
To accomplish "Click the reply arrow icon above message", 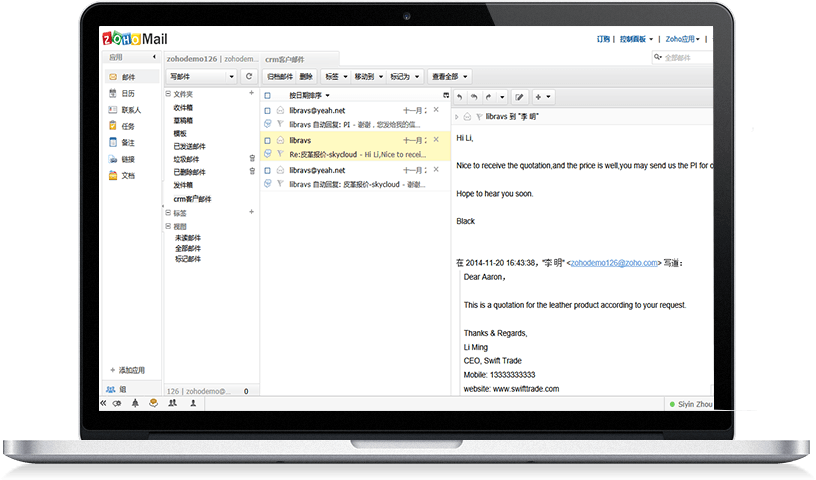I will tap(459, 97).
